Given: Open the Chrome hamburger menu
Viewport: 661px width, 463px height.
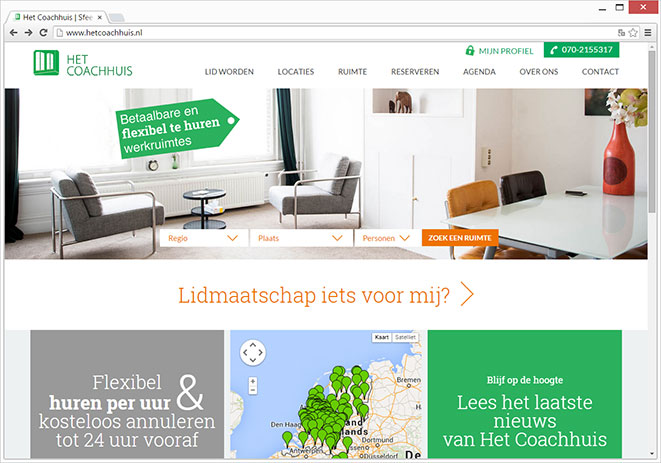Looking at the screenshot, I should (x=648, y=32).
